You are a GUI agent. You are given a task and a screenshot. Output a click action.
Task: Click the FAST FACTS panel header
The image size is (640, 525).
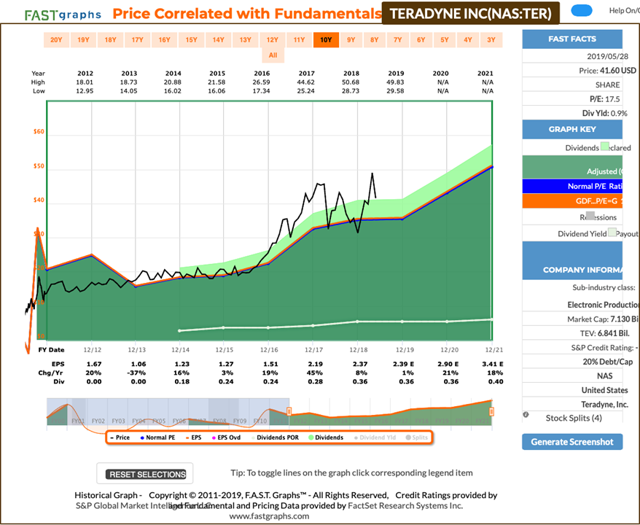[572, 39]
